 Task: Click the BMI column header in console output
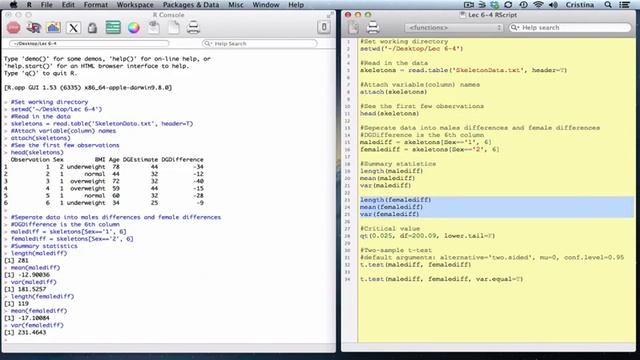pos(100,160)
